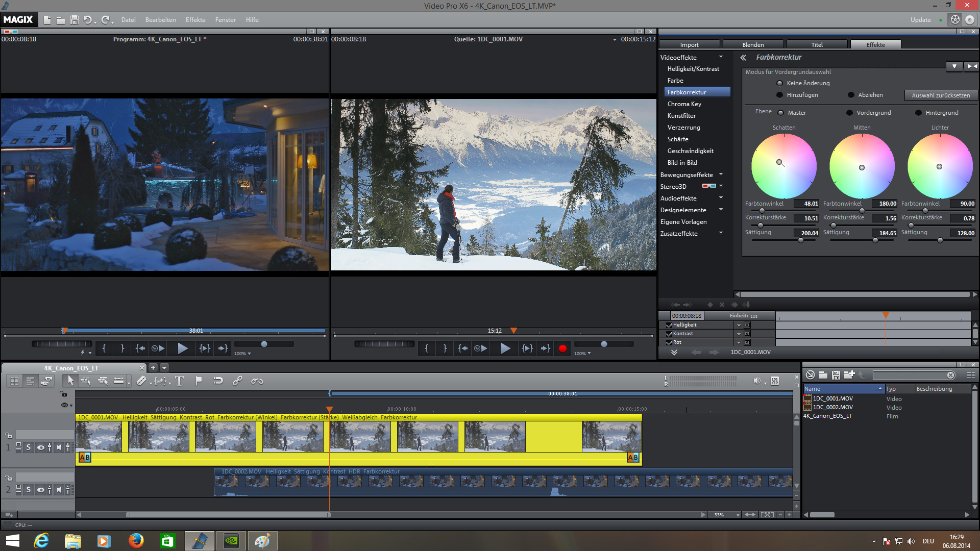Select Chroma Key effect in list
This screenshot has width=980, height=551.
point(684,104)
